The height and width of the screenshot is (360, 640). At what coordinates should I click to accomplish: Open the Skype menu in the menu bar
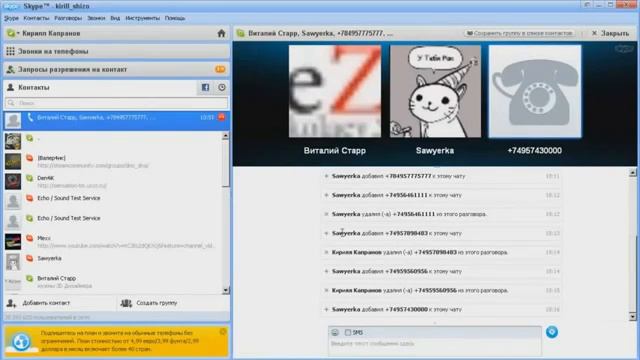[x=11, y=18]
